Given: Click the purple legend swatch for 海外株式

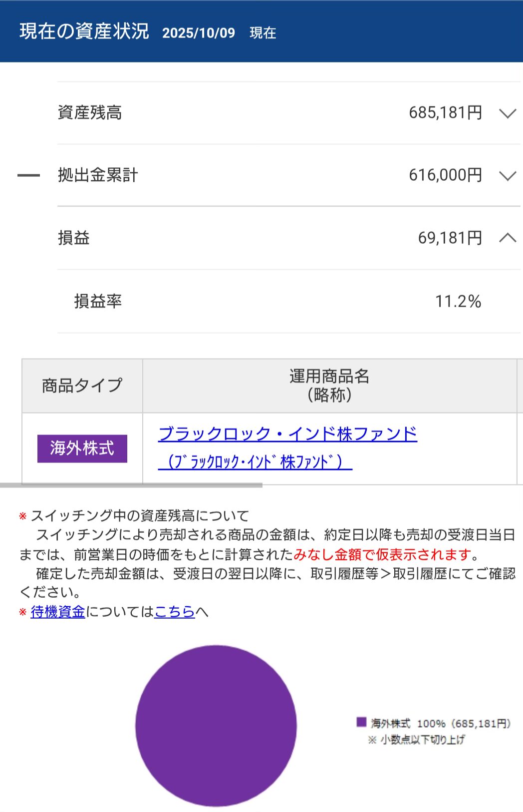Looking at the screenshot, I should click(361, 722).
